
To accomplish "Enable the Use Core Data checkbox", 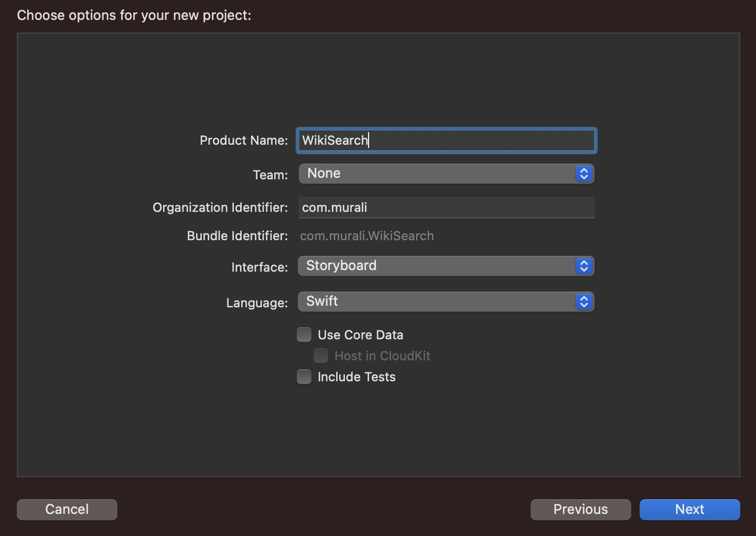I will click(304, 334).
